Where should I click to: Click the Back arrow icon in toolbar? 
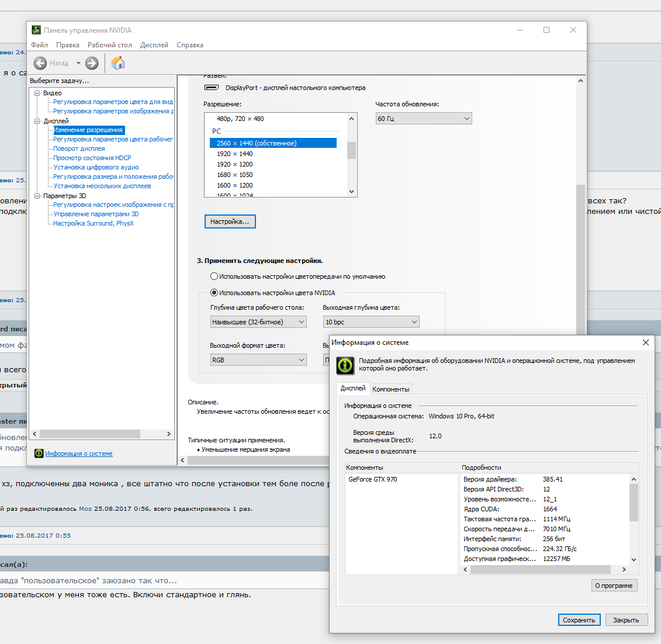click(40, 63)
